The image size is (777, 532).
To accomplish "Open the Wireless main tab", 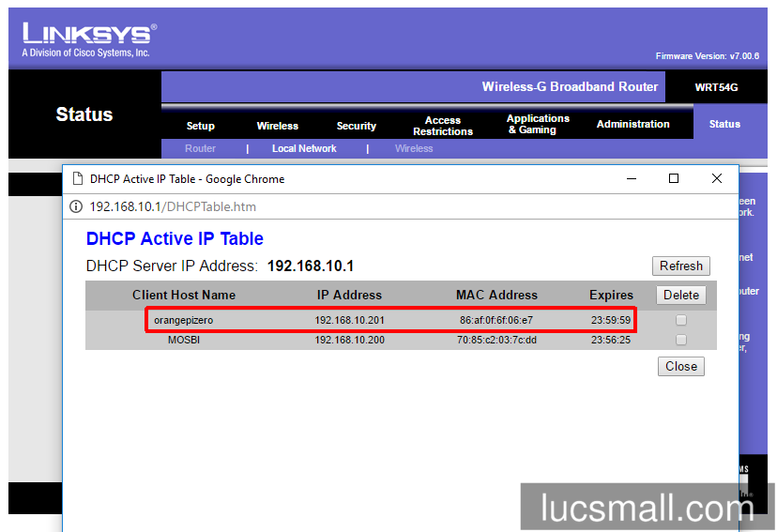I will pyautogui.click(x=278, y=126).
